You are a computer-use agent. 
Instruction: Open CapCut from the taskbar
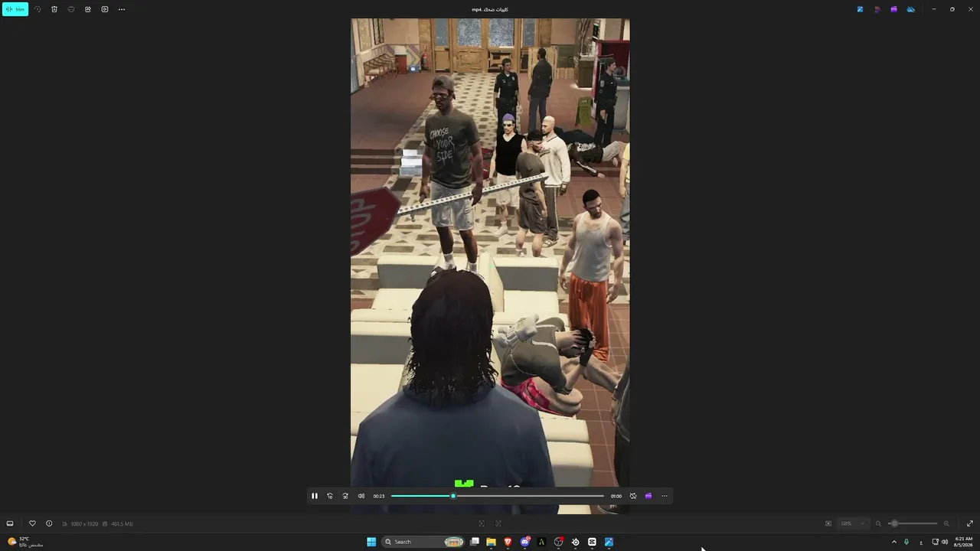click(x=592, y=542)
